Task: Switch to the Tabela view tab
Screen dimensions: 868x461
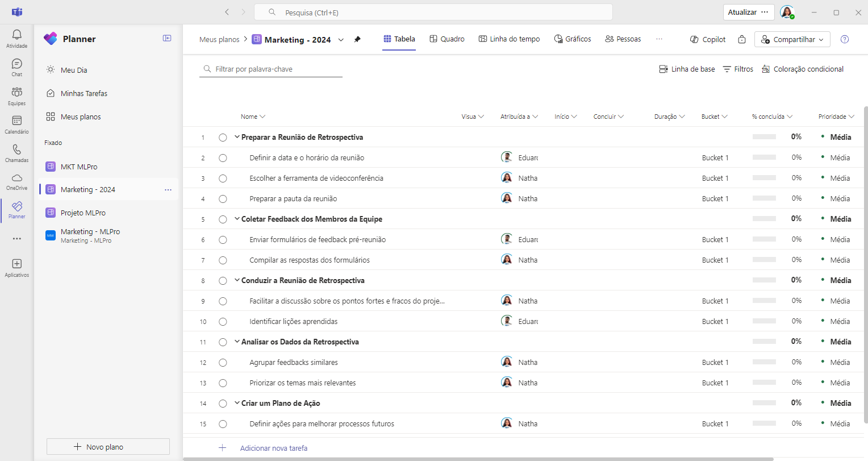Action: click(x=399, y=39)
